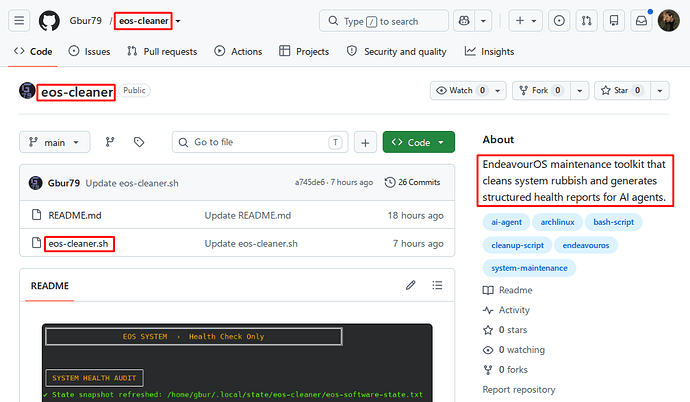
Task: View your pull requests header icon
Action: click(586, 21)
